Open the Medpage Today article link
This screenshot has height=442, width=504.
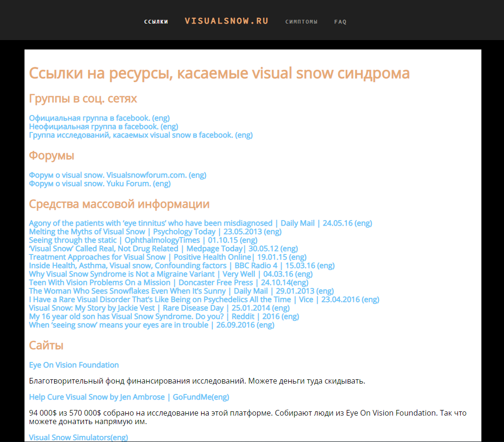[163, 248]
